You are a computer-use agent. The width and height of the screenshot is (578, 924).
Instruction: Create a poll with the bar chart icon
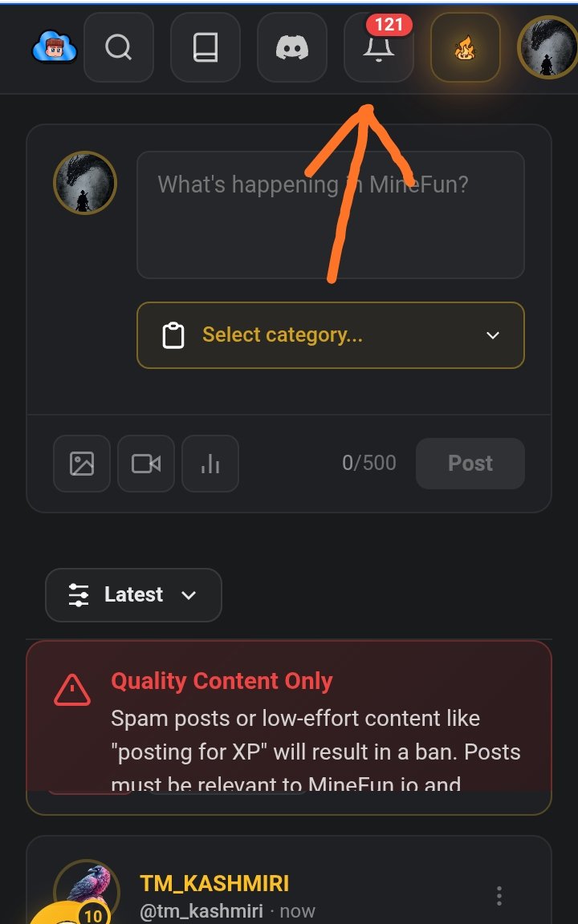coord(210,463)
